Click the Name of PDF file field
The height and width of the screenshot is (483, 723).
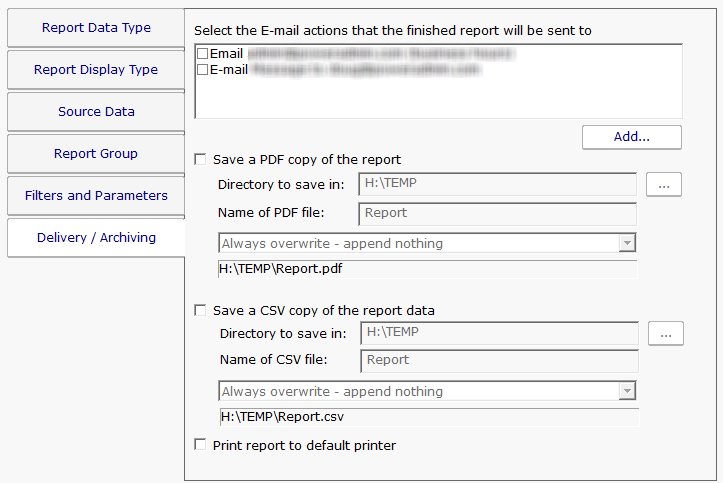[x=496, y=213]
